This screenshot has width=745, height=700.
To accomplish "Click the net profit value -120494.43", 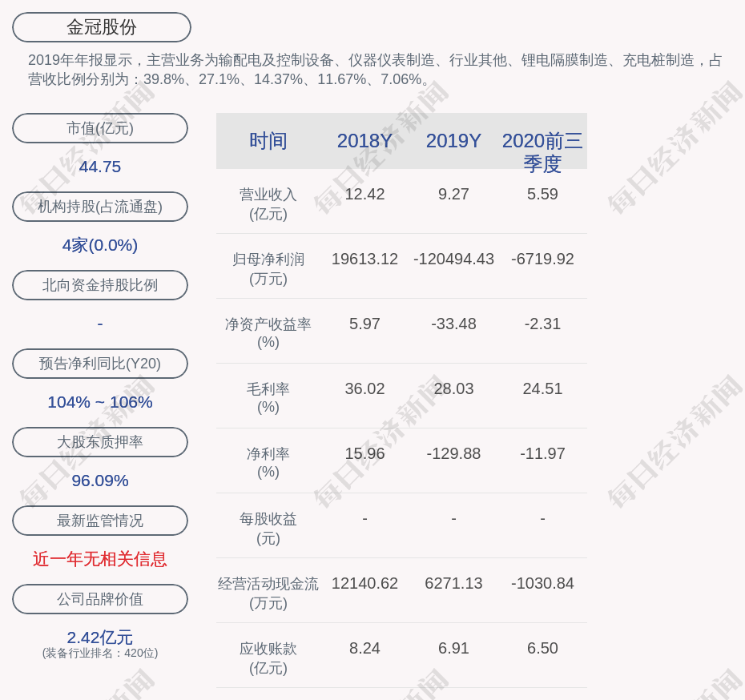I will coord(453,259).
